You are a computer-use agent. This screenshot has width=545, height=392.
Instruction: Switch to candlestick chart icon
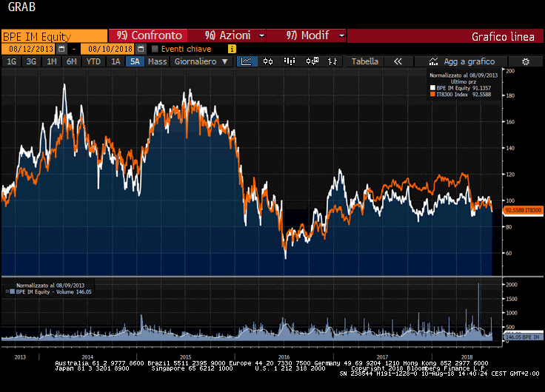click(x=268, y=61)
